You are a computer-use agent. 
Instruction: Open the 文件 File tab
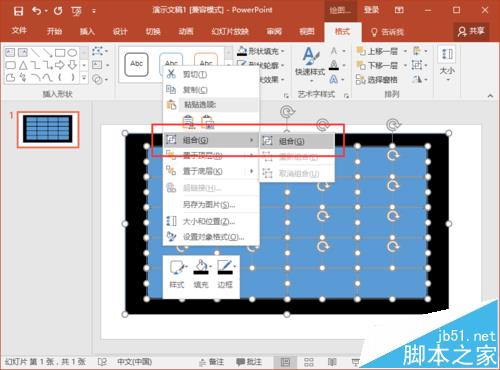(x=19, y=31)
